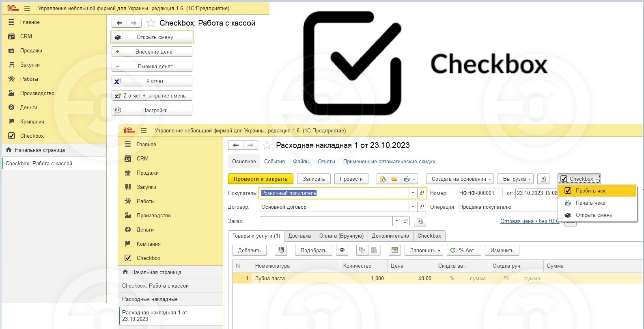Screen dimensions: 644x329
Task: Expand Договор dropdown list arrow
Action: (413, 207)
